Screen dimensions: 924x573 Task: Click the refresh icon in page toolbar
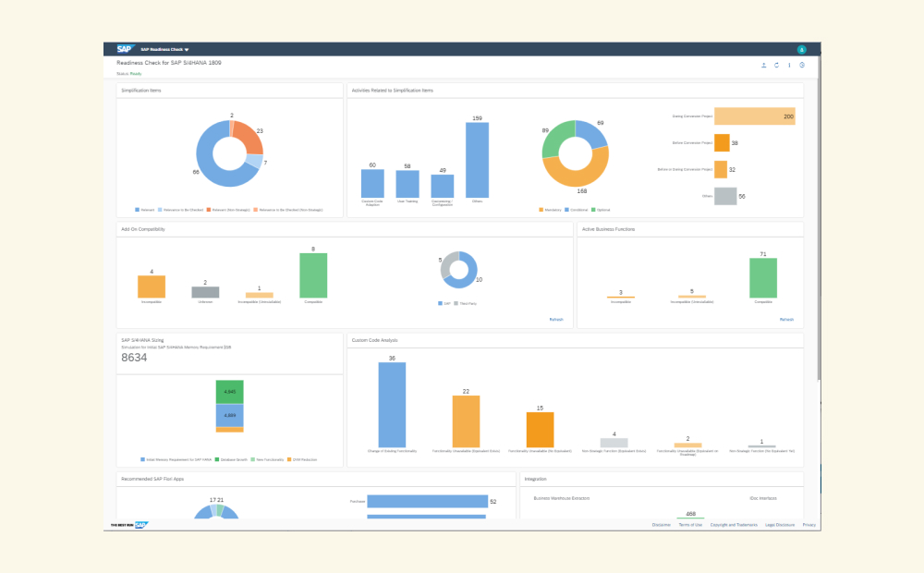coord(777,66)
